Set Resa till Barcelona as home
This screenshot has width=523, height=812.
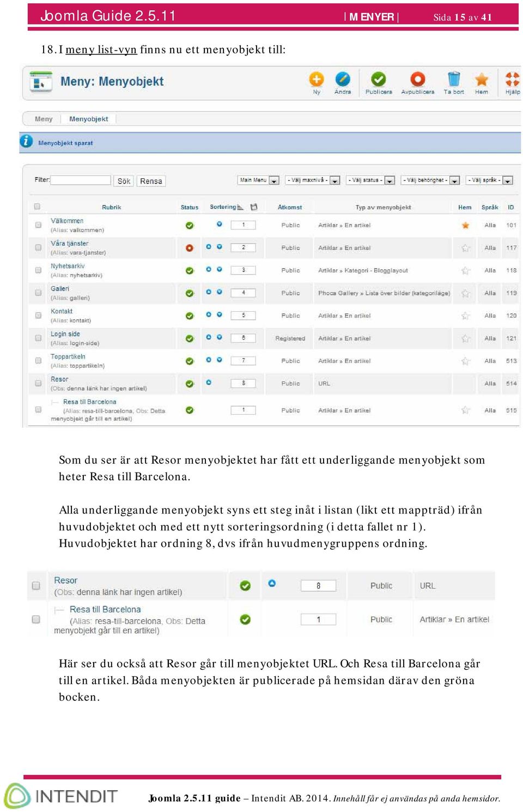[466, 410]
